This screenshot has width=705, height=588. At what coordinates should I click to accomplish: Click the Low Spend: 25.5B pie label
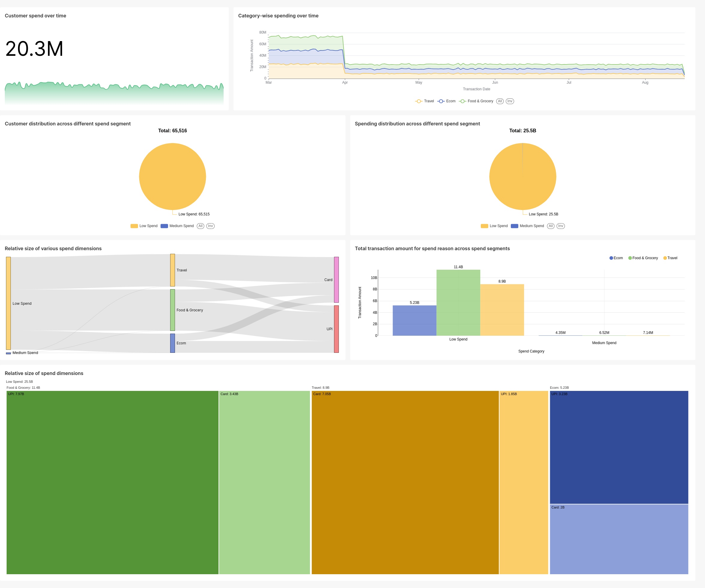(544, 214)
